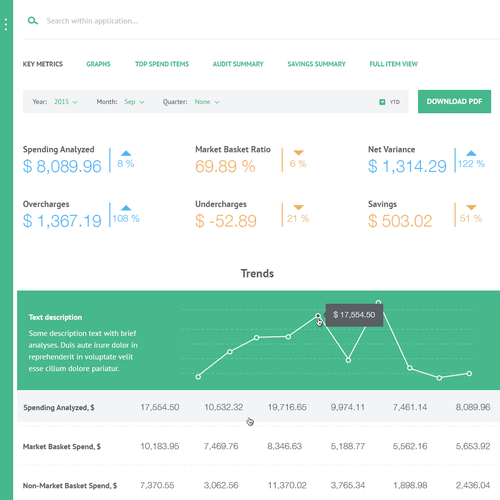Select the Non-Market Basket Spend, $ row label
Screen dimensions: 500x500
pos(70,486)
